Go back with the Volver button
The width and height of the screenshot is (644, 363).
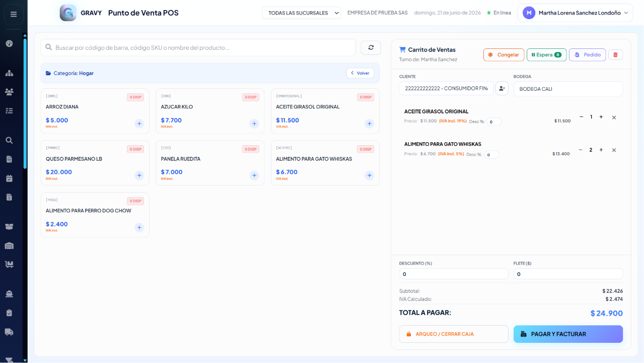(x=360, y=73)
